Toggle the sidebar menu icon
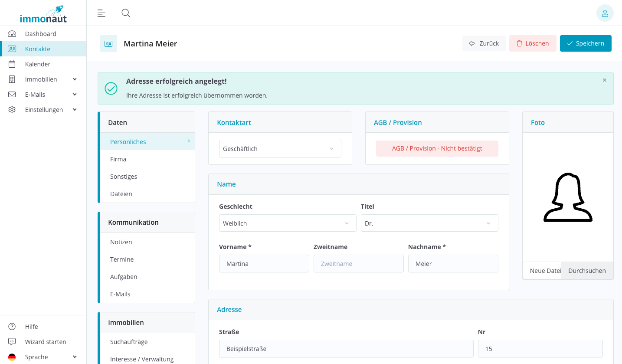This screenshot has height=364, width=622. pyautogui.click(x=101, y=13)
